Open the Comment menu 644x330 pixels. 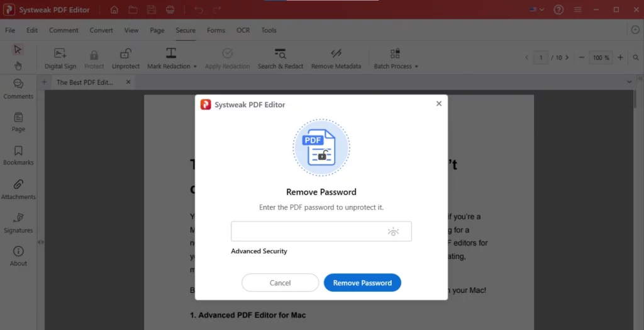[64, 30]
